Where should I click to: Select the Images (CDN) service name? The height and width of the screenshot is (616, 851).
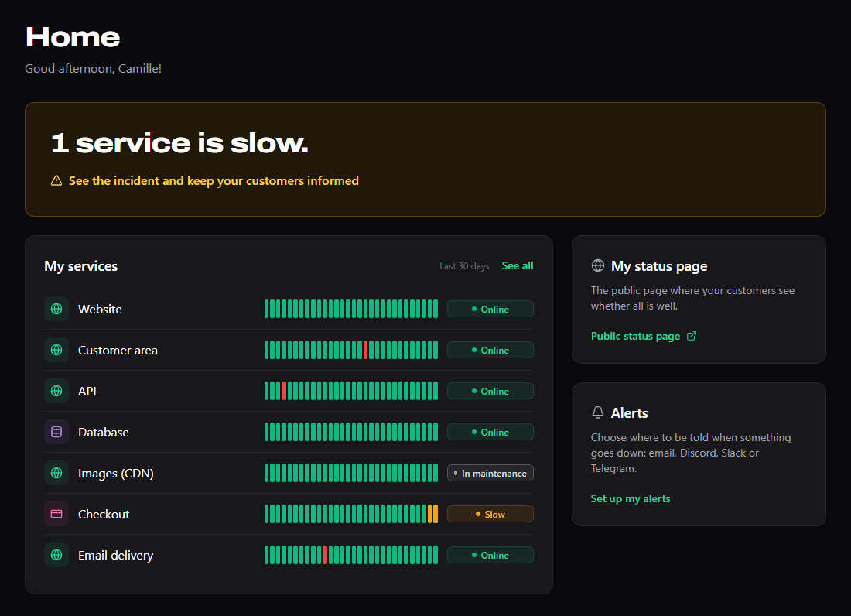(x=115, y=474)
